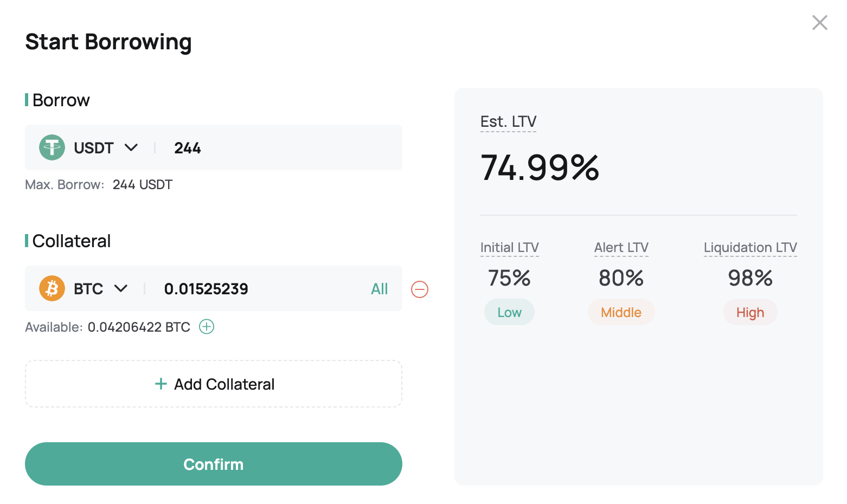This screenshot has height=504, width=847.
Task: Click the Alert LTV underlined label
Action: [621, 248]
